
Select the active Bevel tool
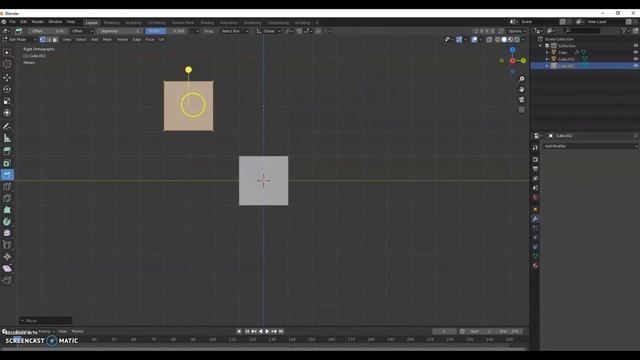7,175
